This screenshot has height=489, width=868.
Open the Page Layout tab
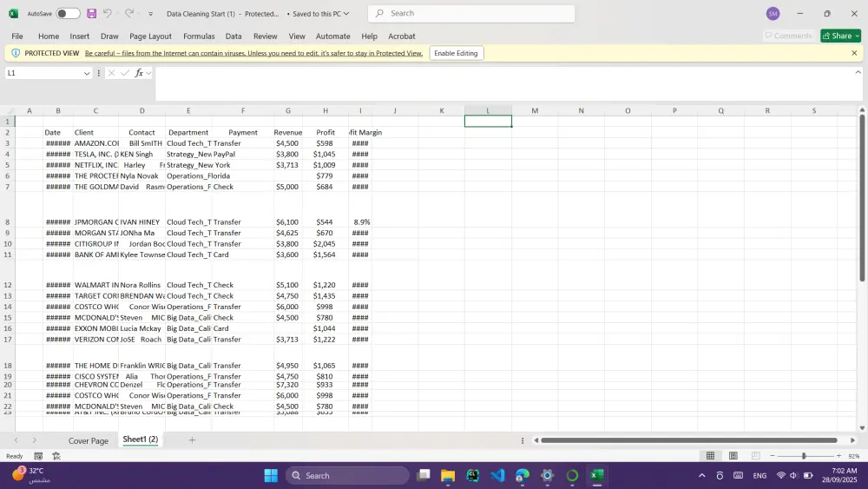[150, 36]
